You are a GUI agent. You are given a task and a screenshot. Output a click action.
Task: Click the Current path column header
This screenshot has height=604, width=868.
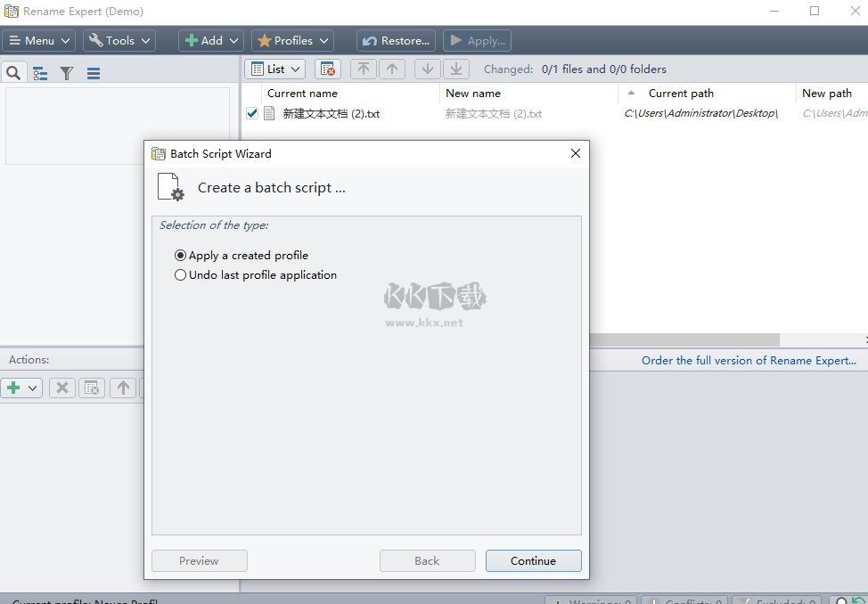point(681,93)
